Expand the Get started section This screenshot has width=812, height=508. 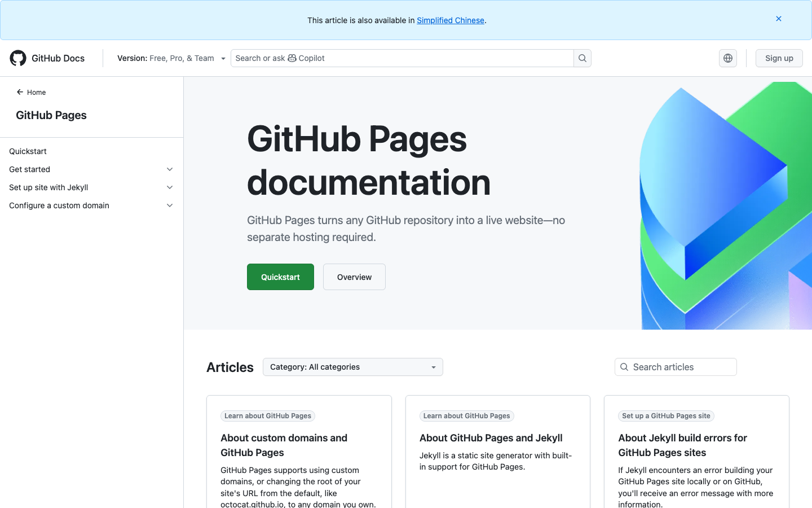point(170,169)
